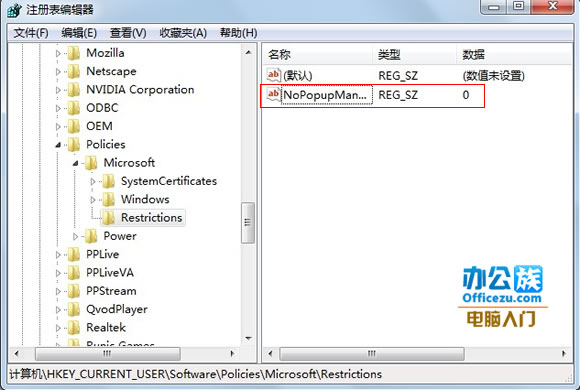Click the Registry Editor title bar icon
580x390 pixels.
tap(15, 10)
